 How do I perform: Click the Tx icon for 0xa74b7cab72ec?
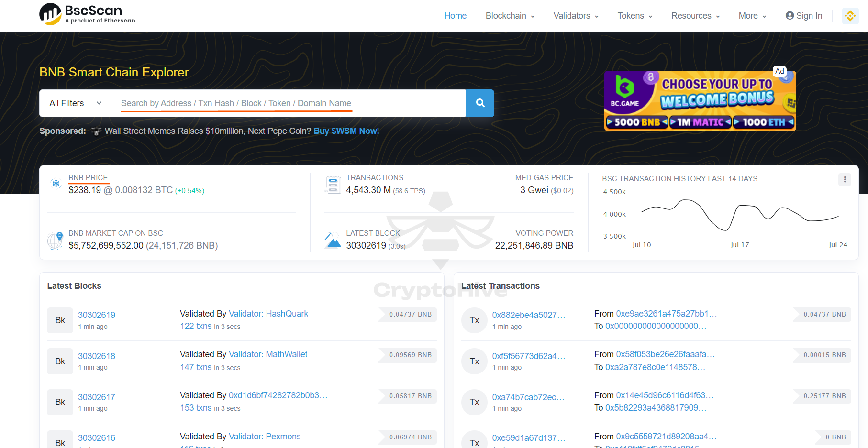[474, 402]
